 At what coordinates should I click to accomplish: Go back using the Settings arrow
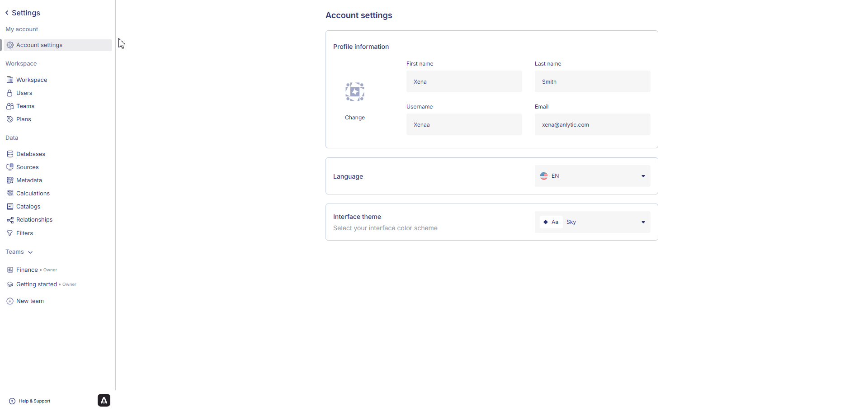pos(7,13)
